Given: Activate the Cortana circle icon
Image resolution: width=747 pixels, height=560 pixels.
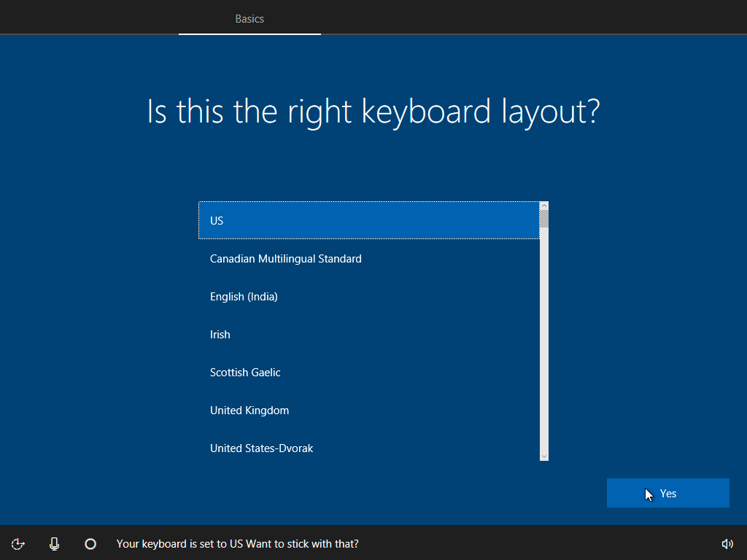Looking at the screenshot, I should tap(90, 544).
